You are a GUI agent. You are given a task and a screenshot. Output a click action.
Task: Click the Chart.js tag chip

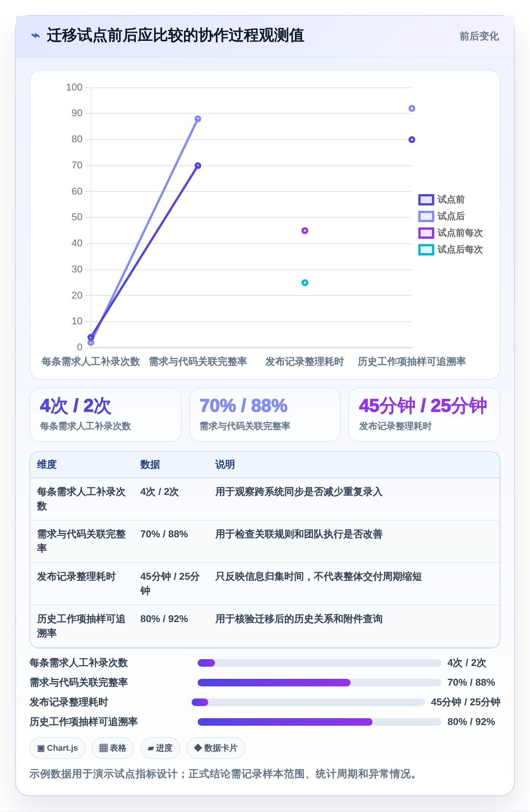pyautogui.click(x=58, y=748)
